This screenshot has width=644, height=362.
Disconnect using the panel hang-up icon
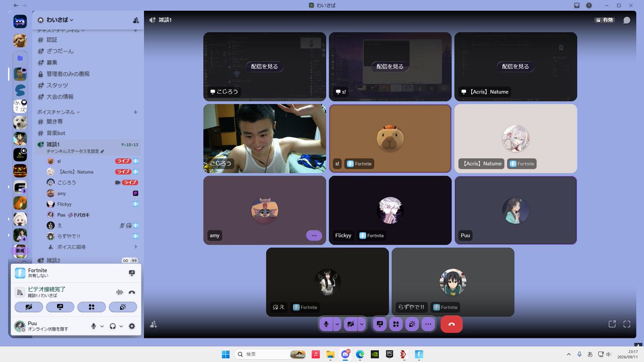point(132,292)
